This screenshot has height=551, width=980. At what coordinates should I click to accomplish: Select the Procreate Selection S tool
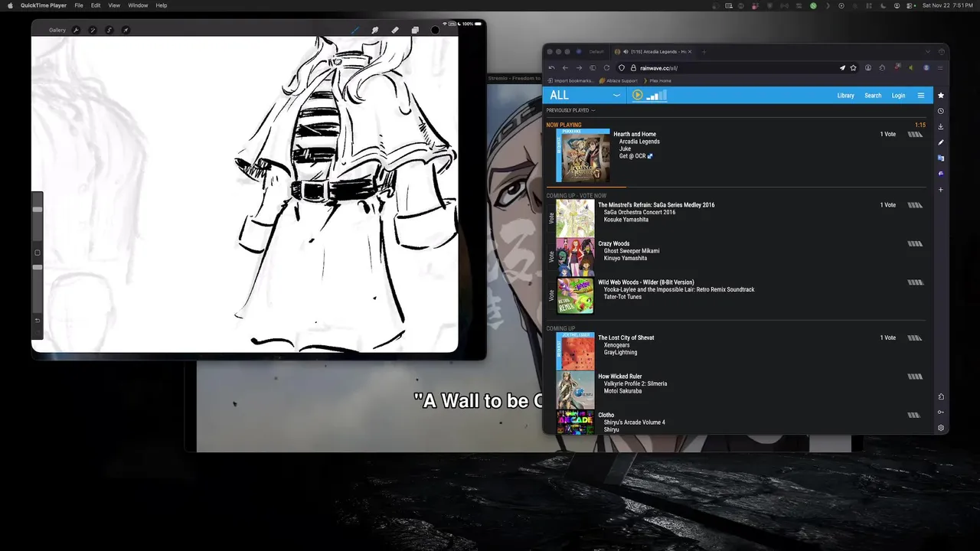click(109, 30)
